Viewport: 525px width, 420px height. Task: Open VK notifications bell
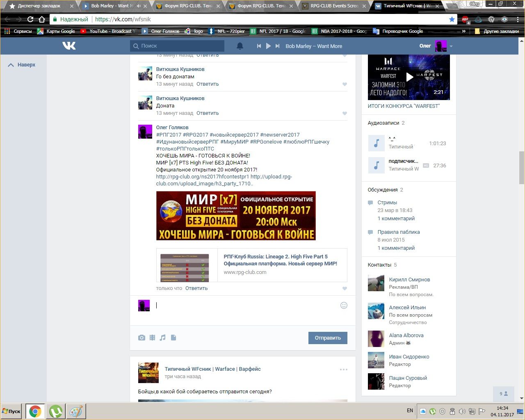pyautogui.click(x=240, y=46)
